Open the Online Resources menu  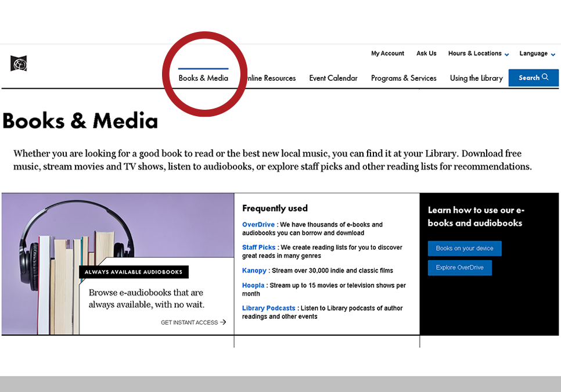271,78
